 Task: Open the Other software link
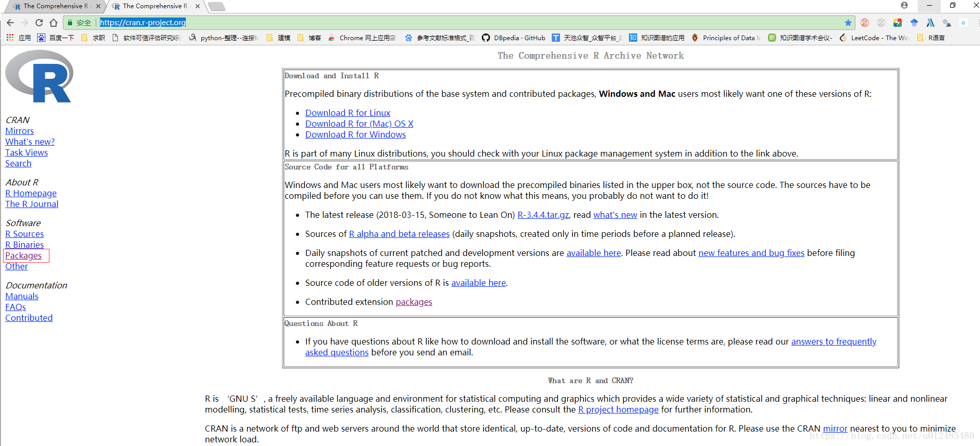[16, 266]
